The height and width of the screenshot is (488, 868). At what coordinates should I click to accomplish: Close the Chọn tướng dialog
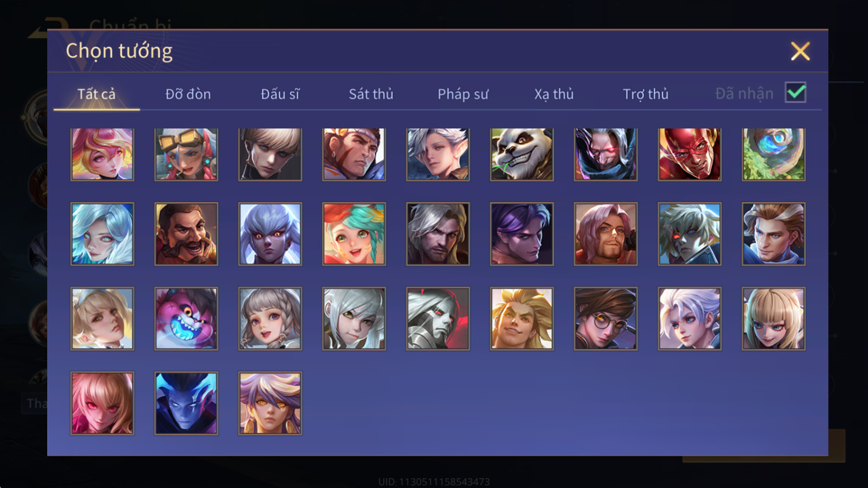click(800, 51)
